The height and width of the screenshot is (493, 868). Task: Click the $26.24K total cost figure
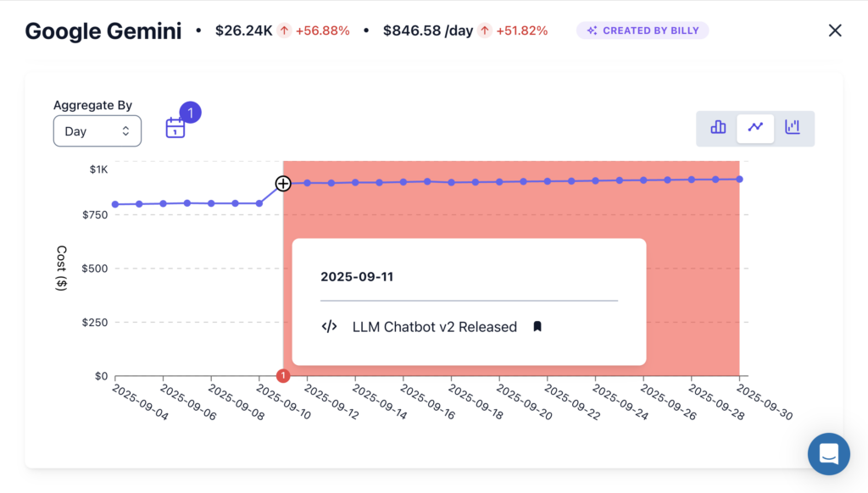242,30
